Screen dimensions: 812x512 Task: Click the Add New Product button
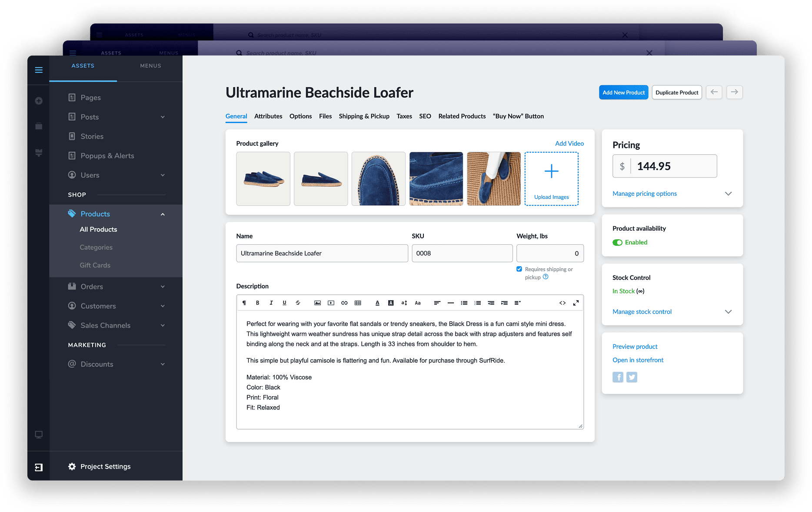point(623,92)
